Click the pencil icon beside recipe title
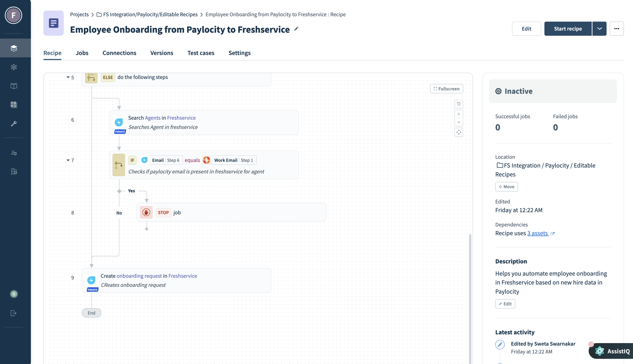The image size is (633, 364). click(296, 29)
